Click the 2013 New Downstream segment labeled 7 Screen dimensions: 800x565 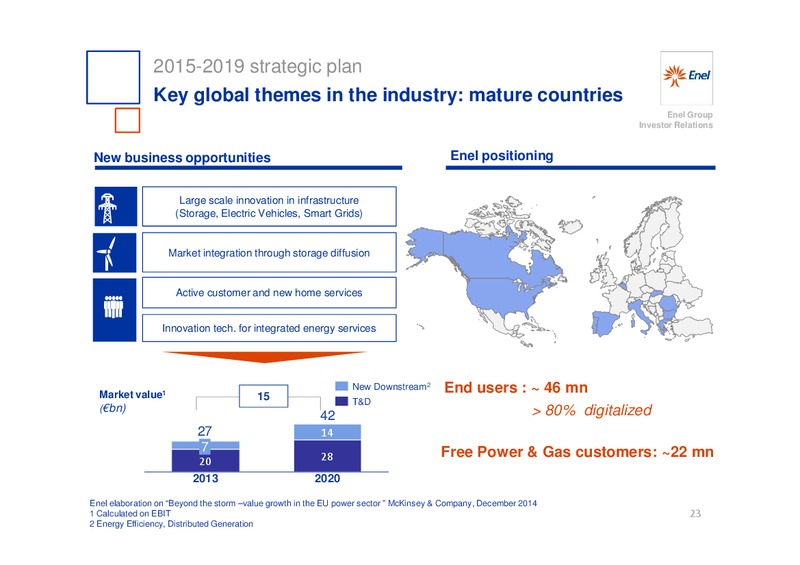[205, 446]
